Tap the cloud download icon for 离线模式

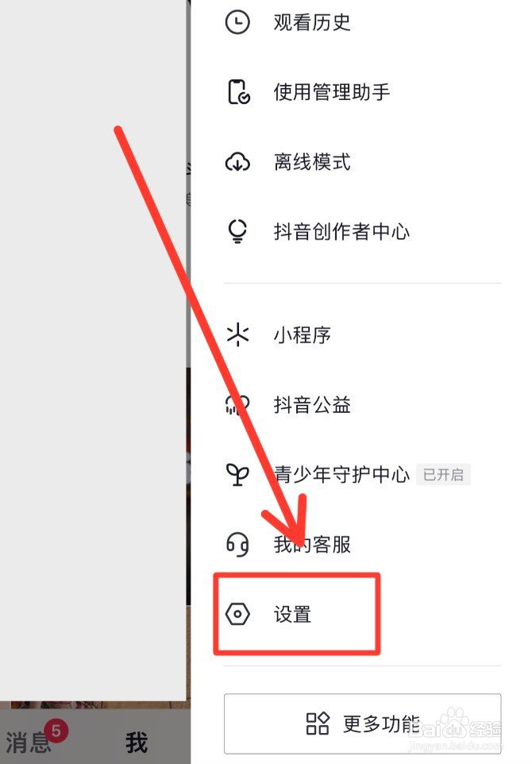coord(237,162)
